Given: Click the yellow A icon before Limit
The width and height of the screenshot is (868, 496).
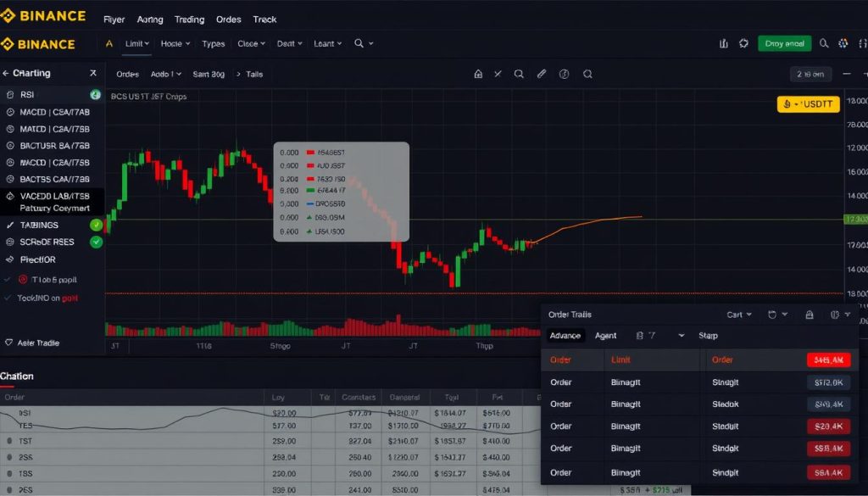Looking at the screenshot, I should coord(109,44).
